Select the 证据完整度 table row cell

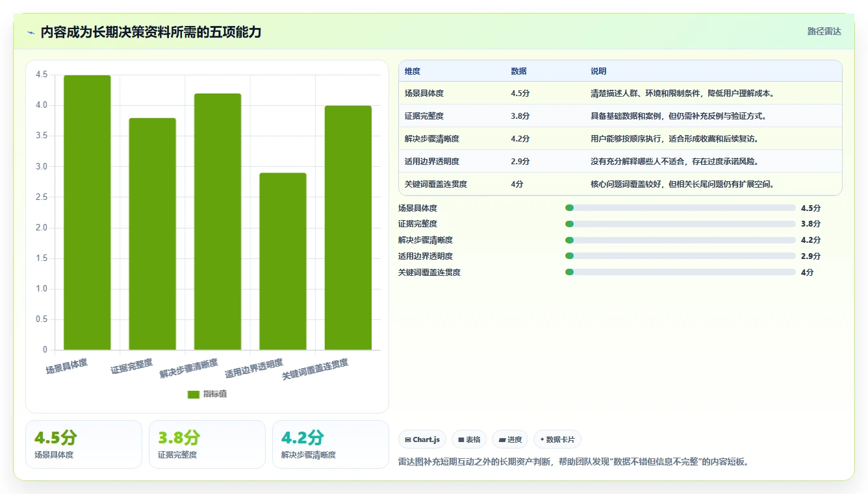coord(424,116)
